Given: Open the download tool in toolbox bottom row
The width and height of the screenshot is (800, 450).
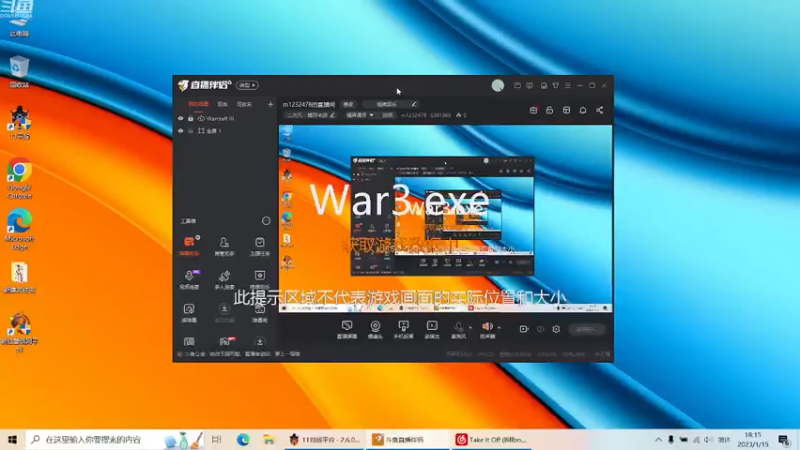Looking at the screenshot, I should pyautogui.click(x=260, y=341).
